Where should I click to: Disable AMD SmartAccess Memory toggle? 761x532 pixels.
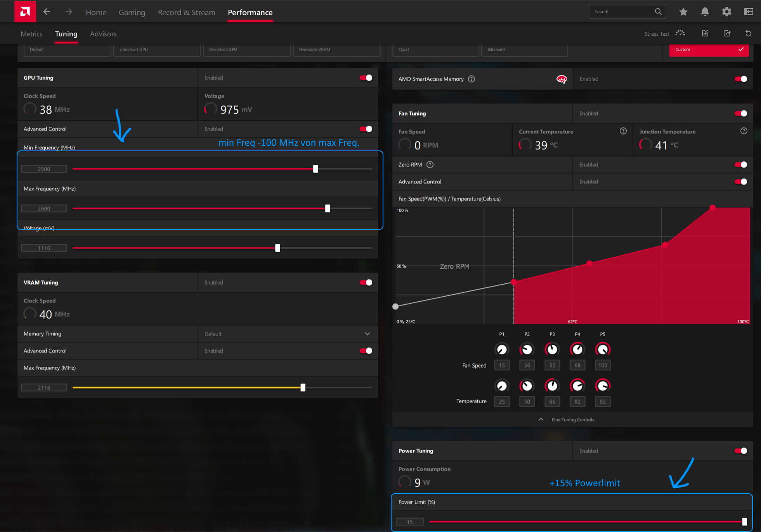coord(740,79)
